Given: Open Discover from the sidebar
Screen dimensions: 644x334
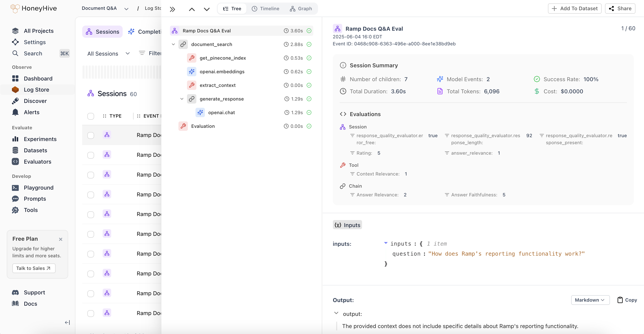Looking at the screenshot, I should (35, 101).
